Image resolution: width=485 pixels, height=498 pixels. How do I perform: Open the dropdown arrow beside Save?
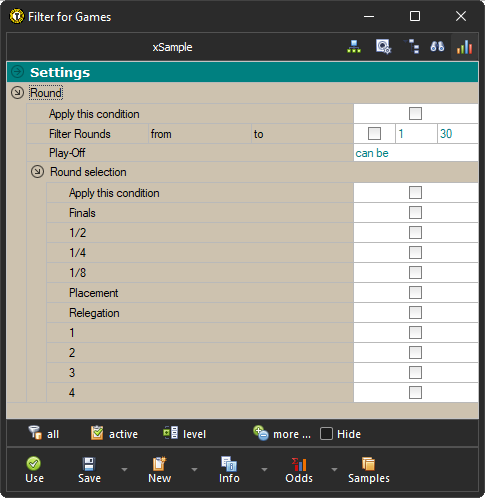124,469
